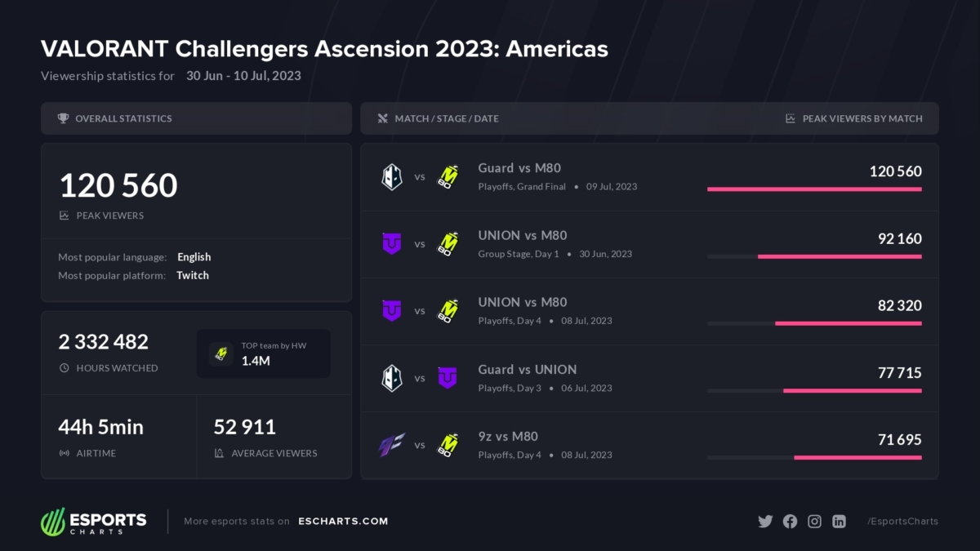This screenshot has height=551, width=980.
Task: Click the /EsportsCharts handle
Action: coord(902,522)
